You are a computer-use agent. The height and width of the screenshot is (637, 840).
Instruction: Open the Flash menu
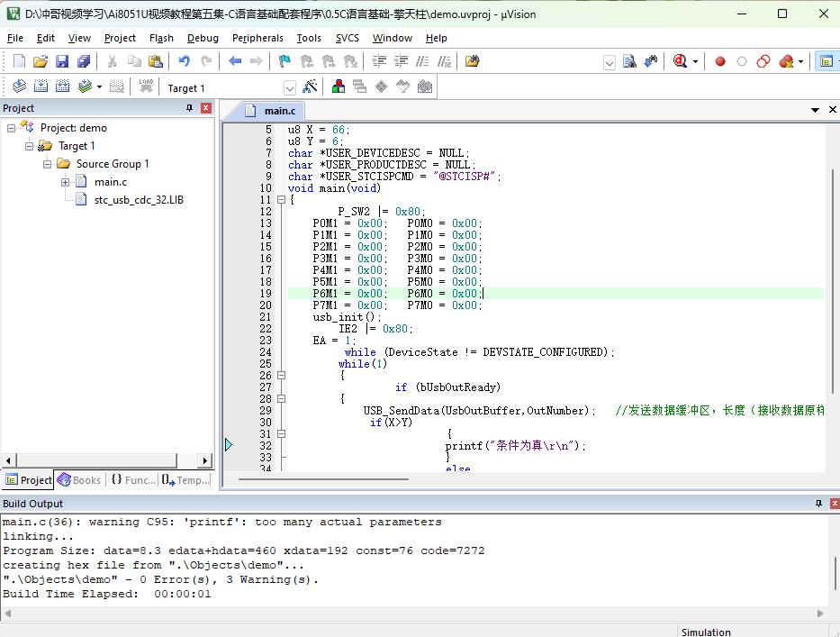[161, 38]
